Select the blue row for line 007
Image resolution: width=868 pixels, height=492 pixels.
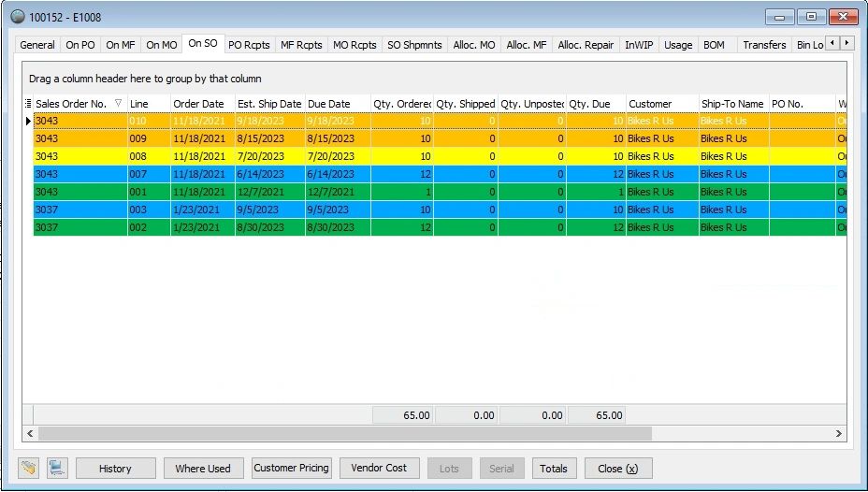[374, 174]
